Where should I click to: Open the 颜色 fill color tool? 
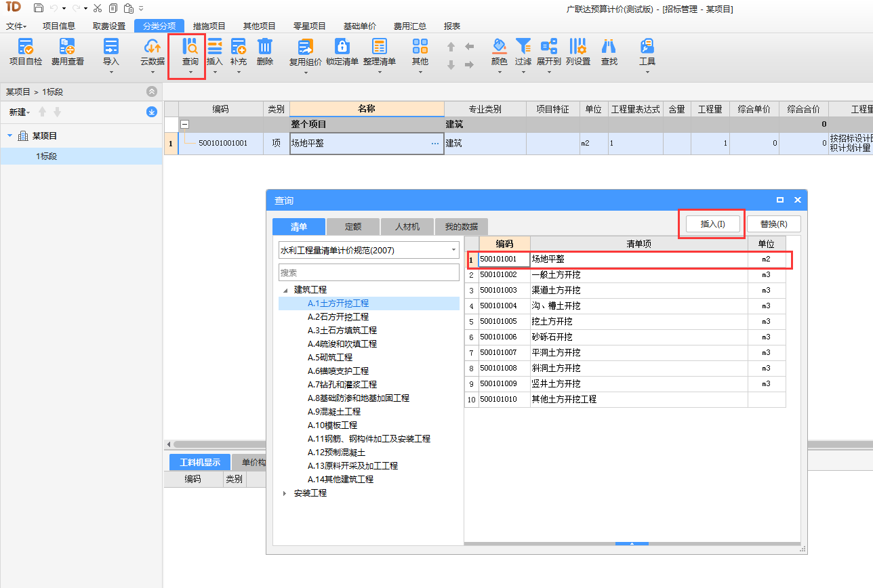point(499,47)
